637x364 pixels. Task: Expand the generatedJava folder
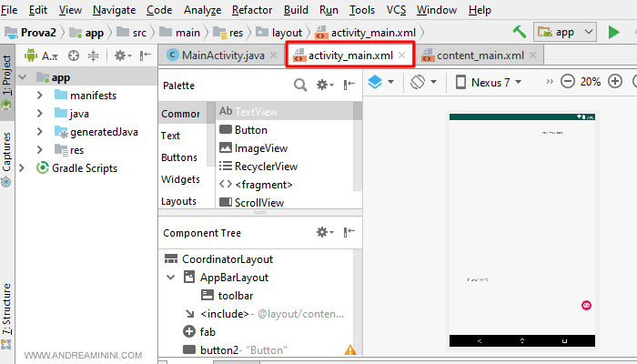pyautogui.click(x=39, y=132)
